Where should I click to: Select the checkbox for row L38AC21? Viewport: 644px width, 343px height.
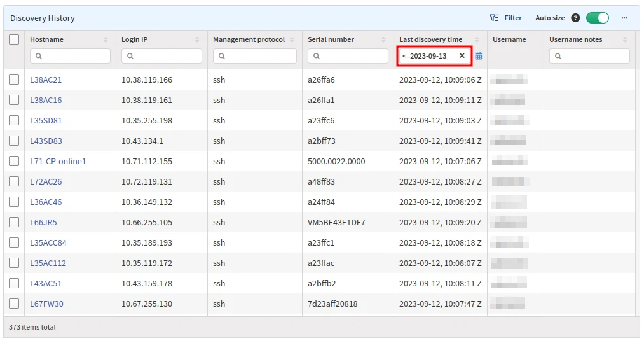tap(14, 80)
